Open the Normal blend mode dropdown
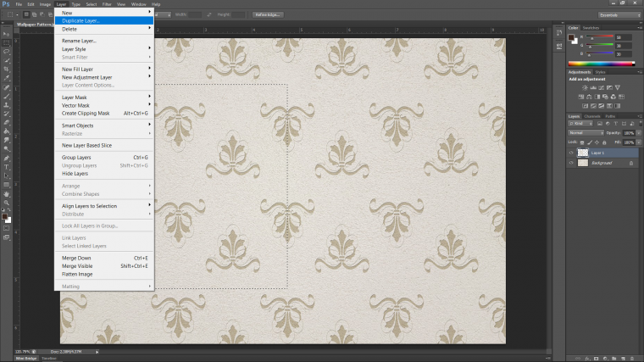The height and width of the screenshot is (362, 644). point(586,133)
